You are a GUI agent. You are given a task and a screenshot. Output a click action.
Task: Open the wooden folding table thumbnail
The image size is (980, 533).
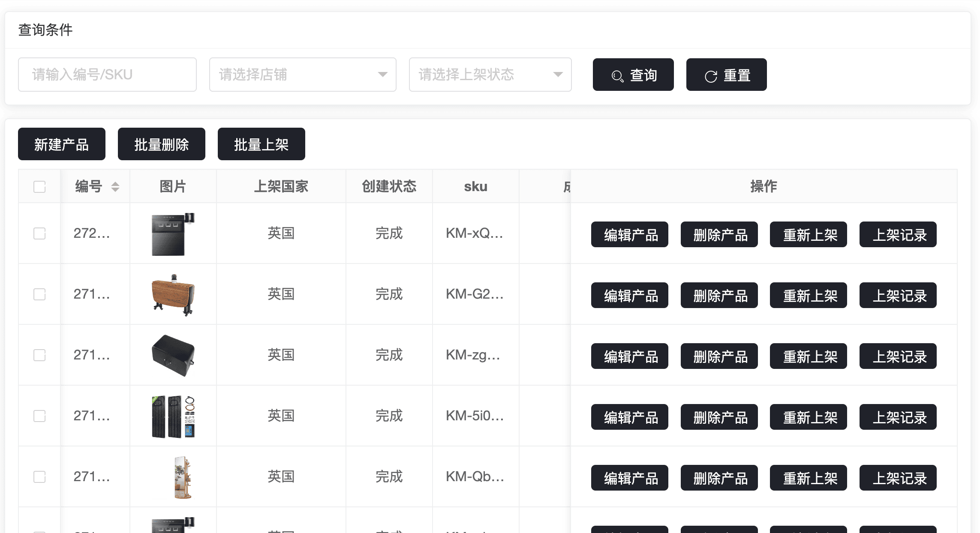coord(173,295)
